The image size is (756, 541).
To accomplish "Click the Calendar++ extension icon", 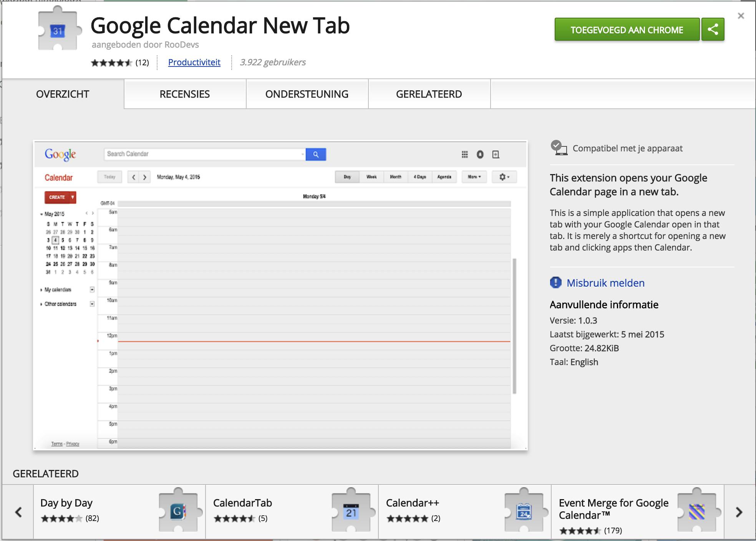I will pos(524,511).
